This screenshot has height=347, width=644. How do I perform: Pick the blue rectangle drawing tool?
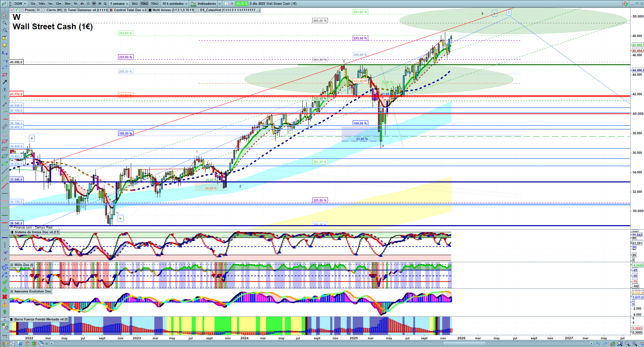pos(5,67)
